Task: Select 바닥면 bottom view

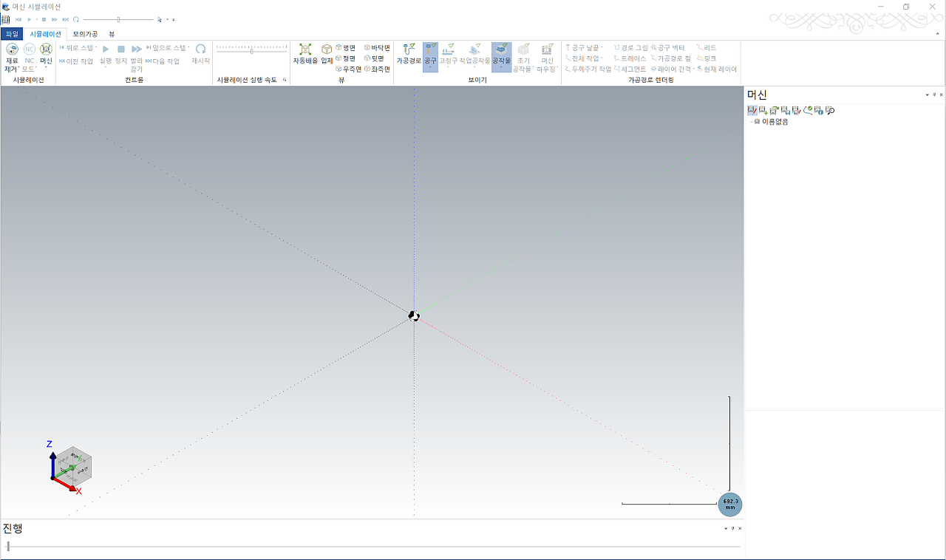Action: click(x=377, y=47)
